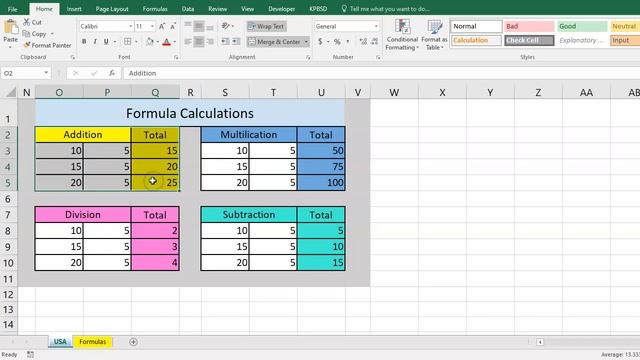Image resolution: width=640 pixels, height=360 pixels.
Task: Align text right icon
Action: click(x=210, y=41)
